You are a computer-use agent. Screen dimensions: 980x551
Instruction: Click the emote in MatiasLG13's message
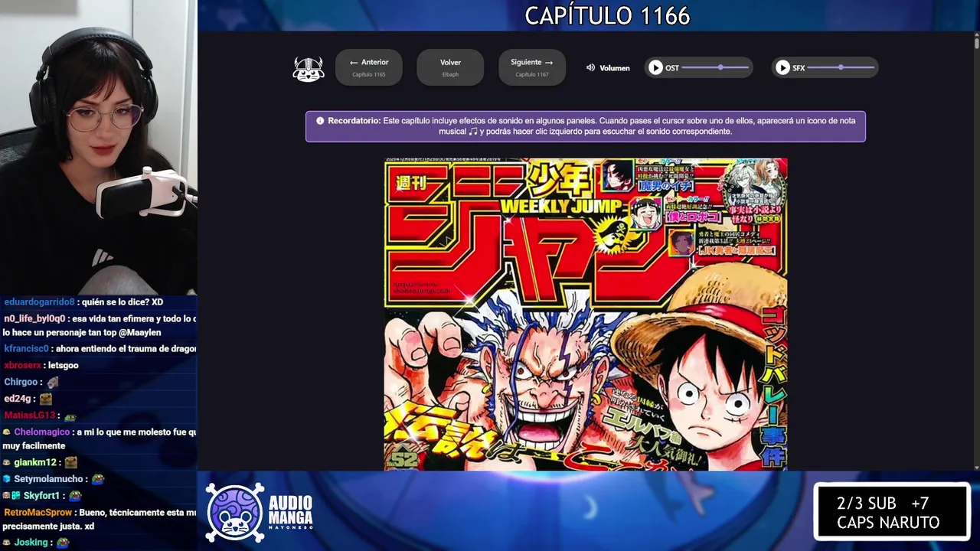[x=70, y=417]
